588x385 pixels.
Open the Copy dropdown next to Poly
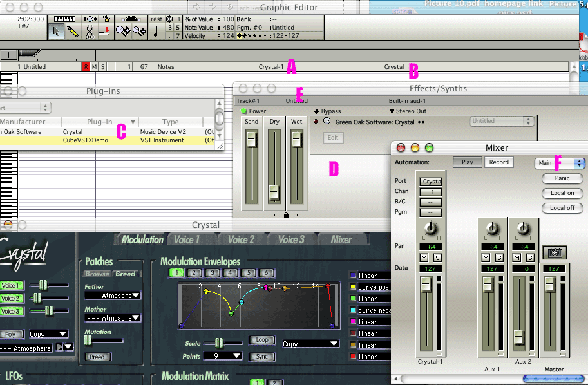[48, 334]
